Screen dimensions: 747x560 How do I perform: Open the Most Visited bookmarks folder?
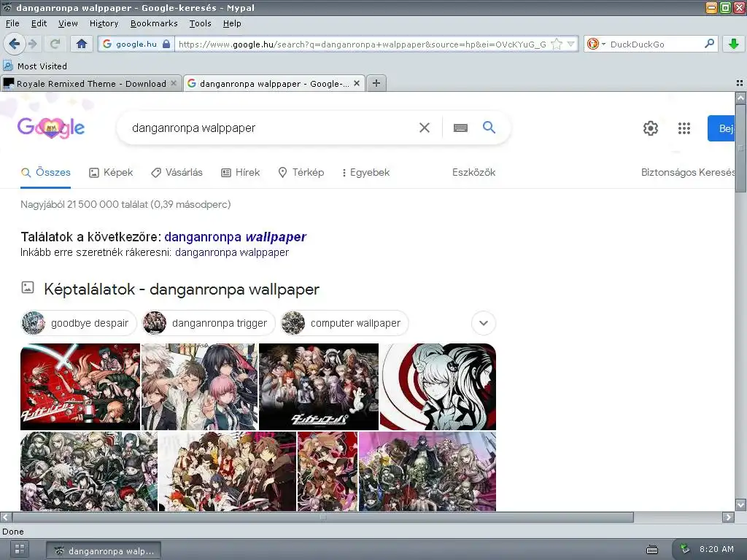pyautogui.click(x=35, y=66)
